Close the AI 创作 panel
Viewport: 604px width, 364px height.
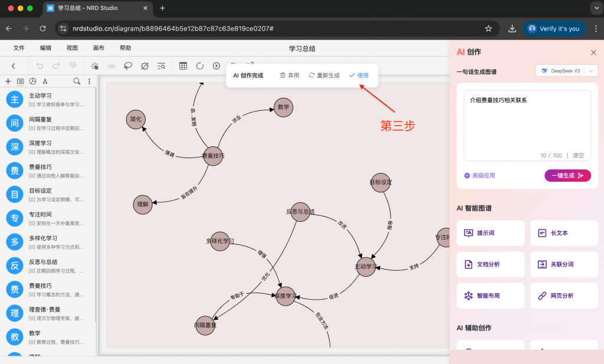click(593, 53)
